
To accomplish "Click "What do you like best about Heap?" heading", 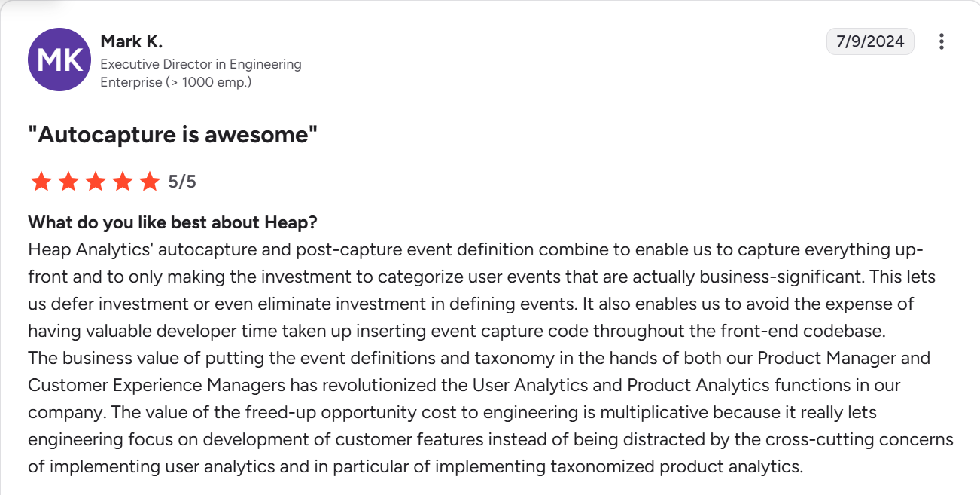I will coord(172,223).
